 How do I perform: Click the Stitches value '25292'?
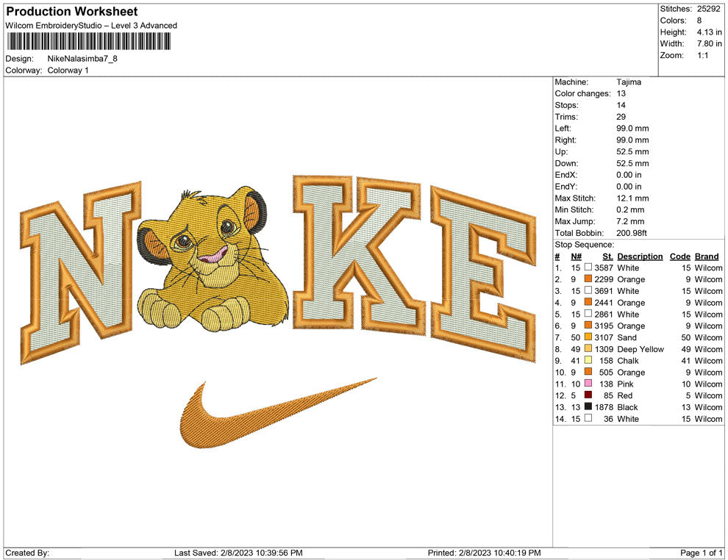point(708,9)
